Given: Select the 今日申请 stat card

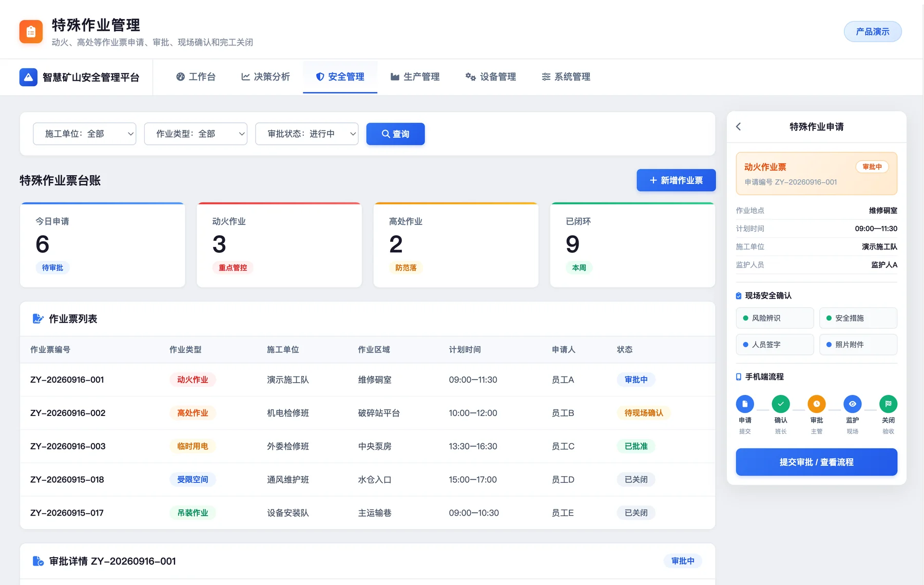Looking at the screenshot, I should point(103,245).
